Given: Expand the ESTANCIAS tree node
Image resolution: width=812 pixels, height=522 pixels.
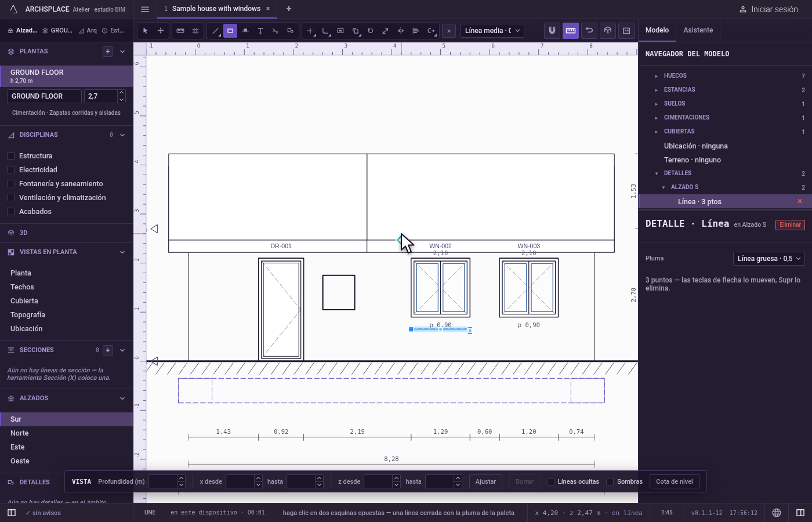Looking at the screenshot, I should click(x=657, y=90).
